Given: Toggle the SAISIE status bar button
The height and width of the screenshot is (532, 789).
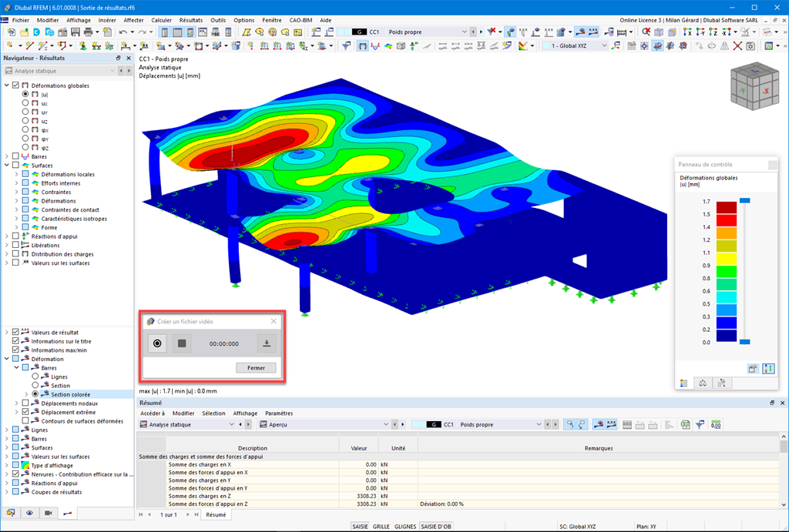Looking at the screenshot, I should 360,527.
